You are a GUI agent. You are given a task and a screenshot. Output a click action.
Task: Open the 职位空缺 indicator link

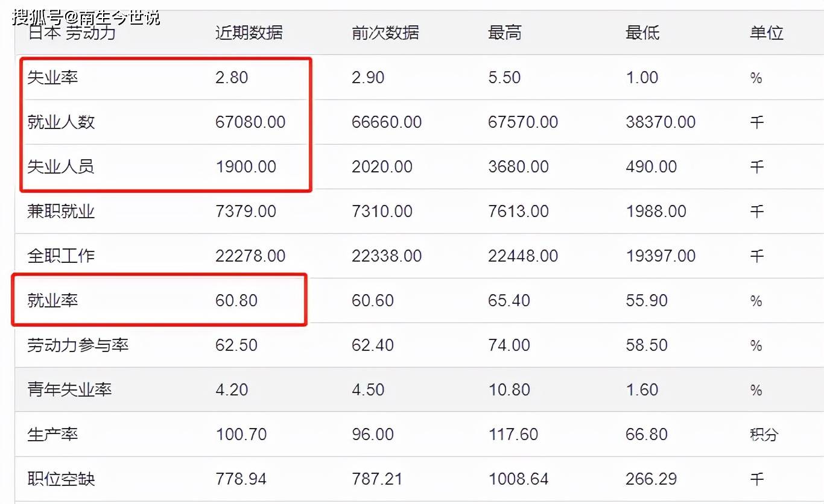[x=61, y=479]
